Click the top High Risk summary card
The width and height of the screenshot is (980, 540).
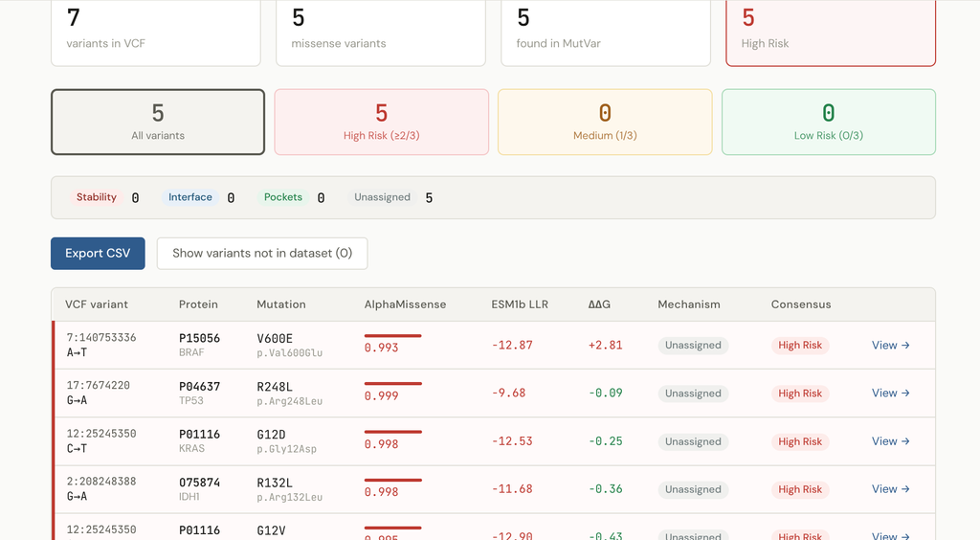point(830,31)
